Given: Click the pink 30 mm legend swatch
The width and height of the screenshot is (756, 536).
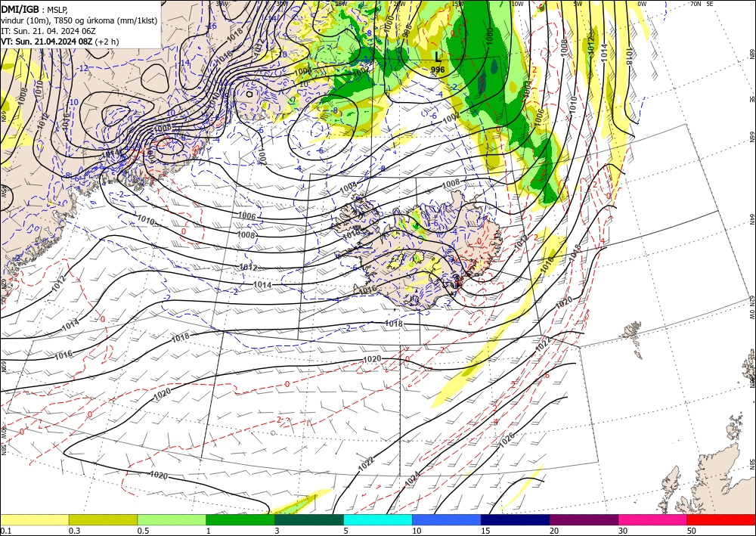Looking at the screenshot, I should click(x=652, y=519).
